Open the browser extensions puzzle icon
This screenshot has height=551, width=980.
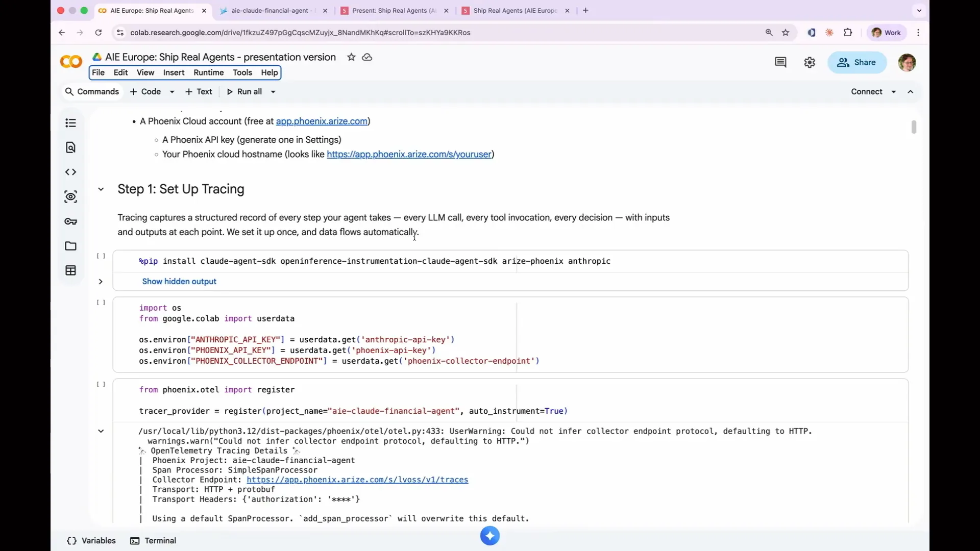[x=848, y=33]
